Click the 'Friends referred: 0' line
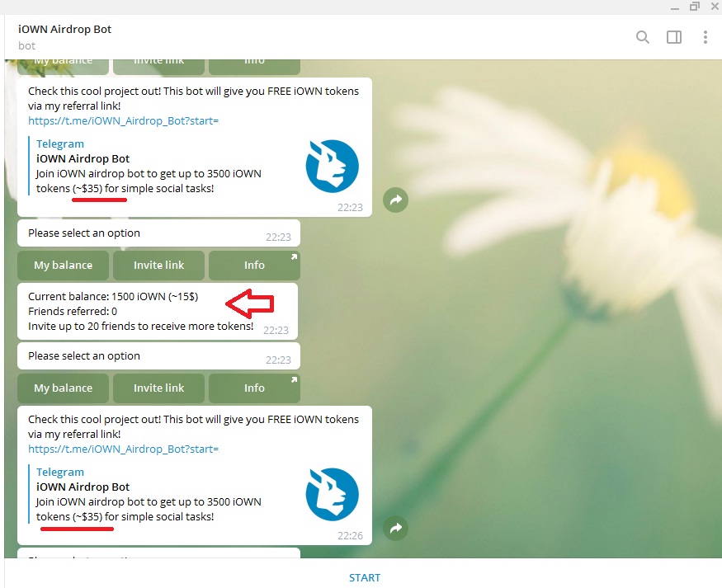722x588 pixels. 73,311
